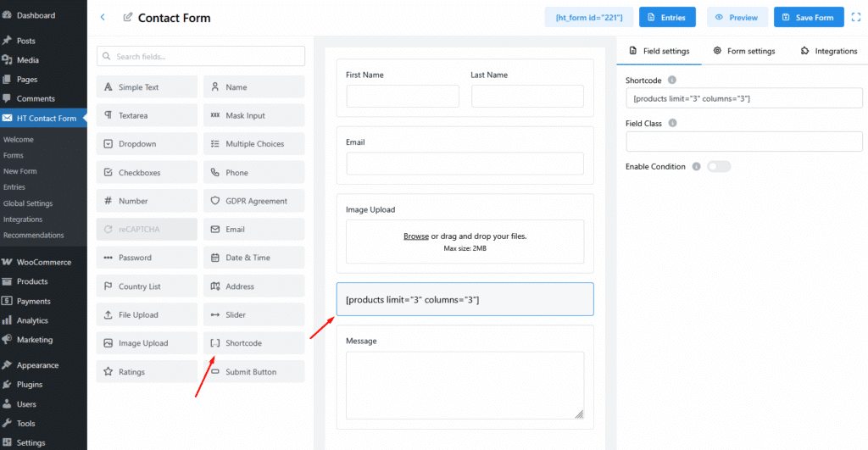Add a Checkboxes field to form
The width and height of the screenshot is (868, 450).
click(x=147, y=173)
